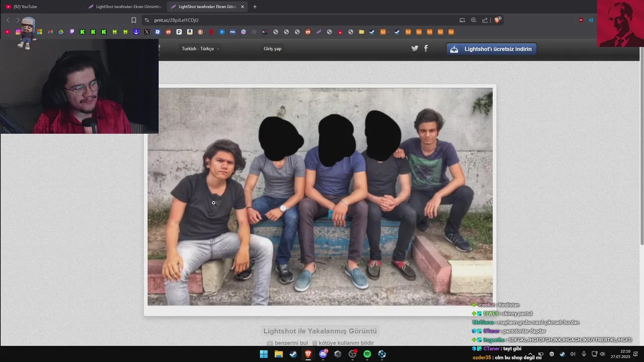The height and width of the screenshot is (362, 644).
Task: Click the zoom magnifier icon in address bar
Action: tap(473, 20)
